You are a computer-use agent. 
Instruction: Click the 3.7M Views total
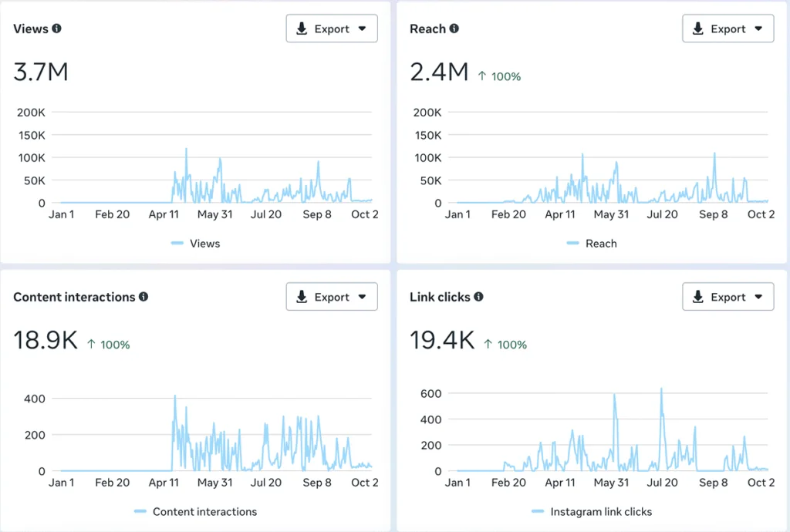point(41,72)
